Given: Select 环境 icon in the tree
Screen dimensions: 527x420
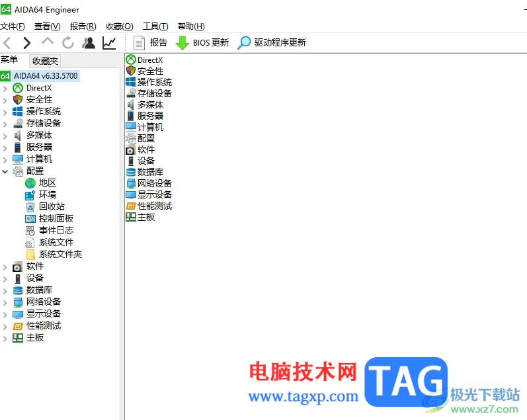Looking at the screenshot, I should coord(30,195).
